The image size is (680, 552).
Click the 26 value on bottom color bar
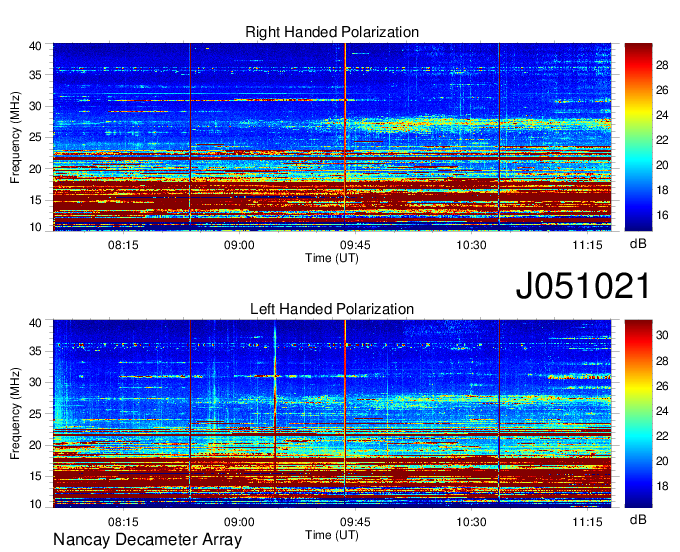pos(662,386)
